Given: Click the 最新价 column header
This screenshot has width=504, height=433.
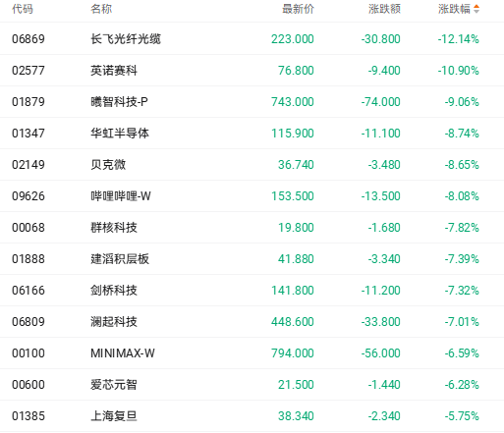Looking at the screenshot, I should 298,9.
